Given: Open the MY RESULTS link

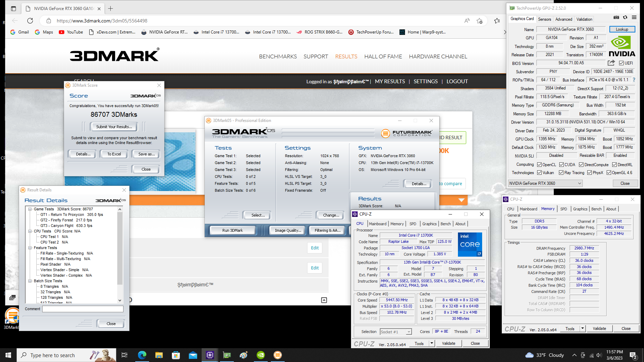Looking at the screenshot, I should tap(390, 82).
